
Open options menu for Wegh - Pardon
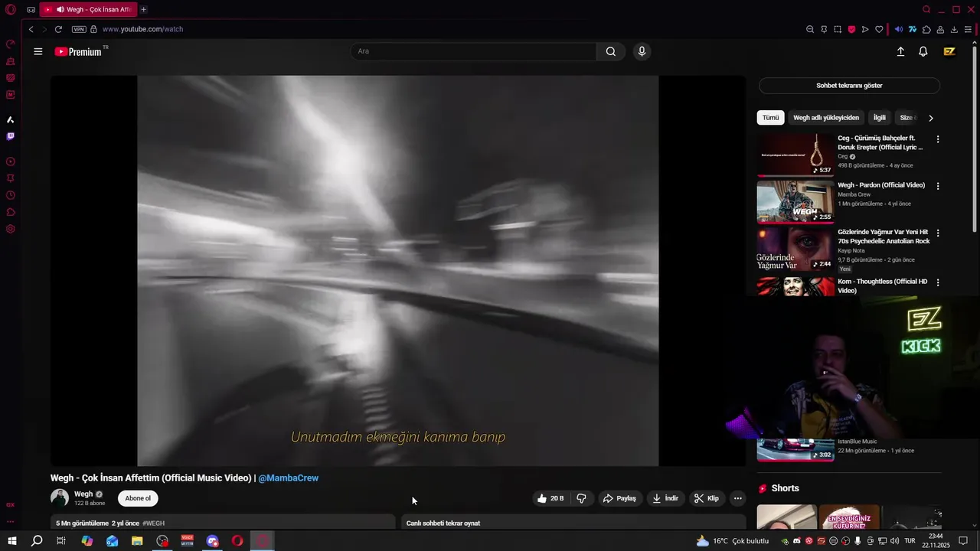click(938, 186)
